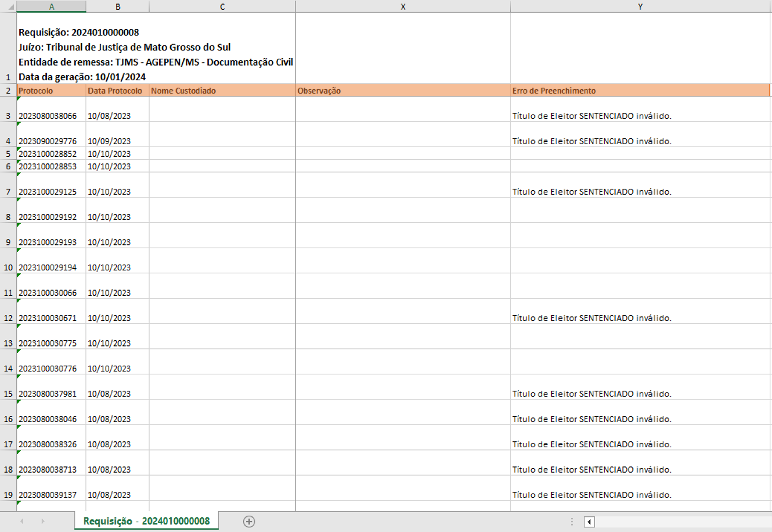Click the row 16 Título de Eleitor error cell
Viewport: 772px width, 532px height.
(x=640, y=412)
